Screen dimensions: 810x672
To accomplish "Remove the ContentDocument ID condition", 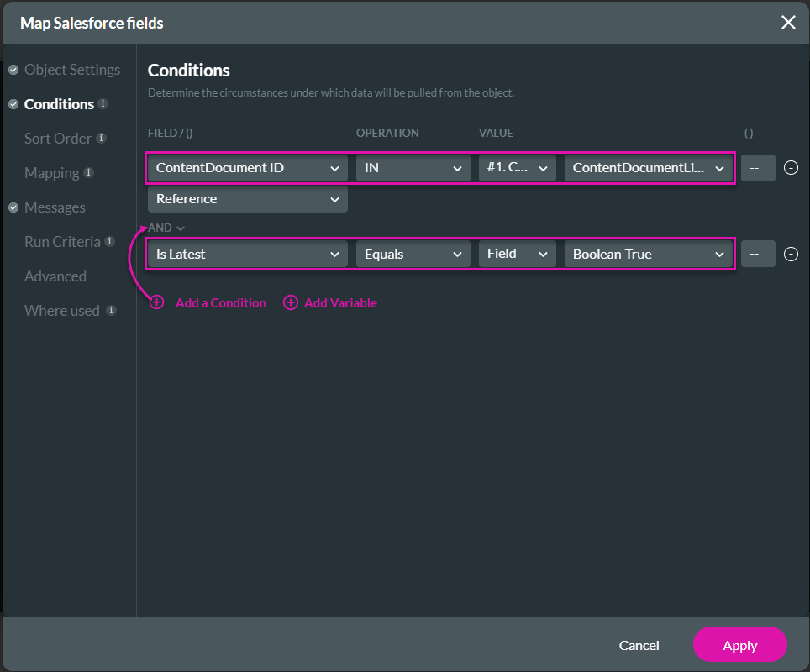I will point(791,168).
